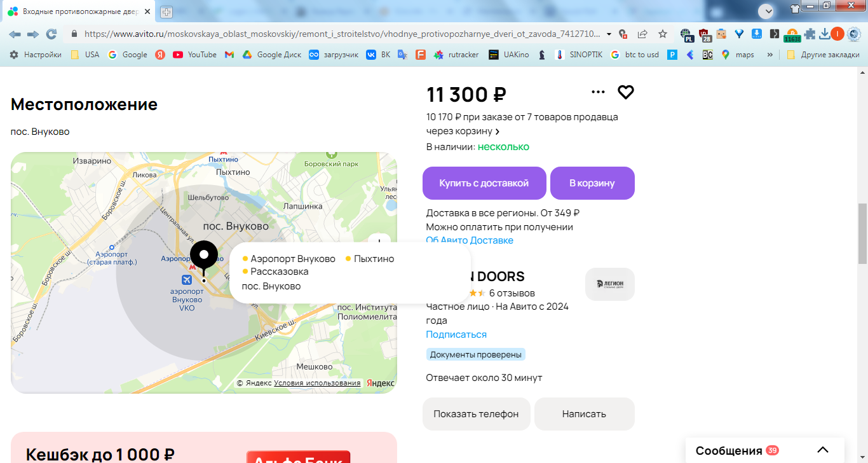Open extensions puzzle piece menu
868x463 pixels.
point(810,34)
